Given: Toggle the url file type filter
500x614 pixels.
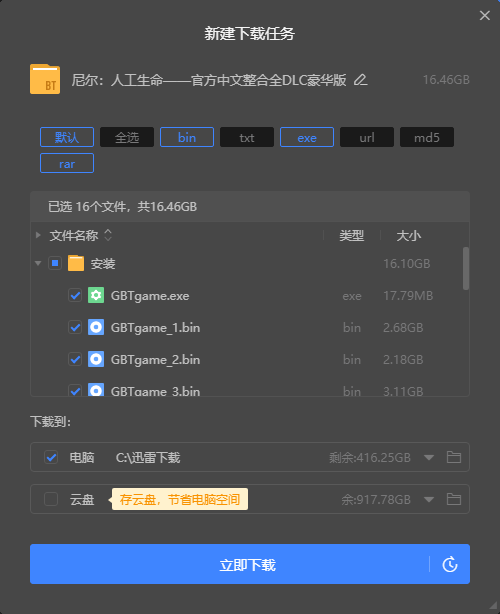Looking at the screenshot, I should coord(367,137).
